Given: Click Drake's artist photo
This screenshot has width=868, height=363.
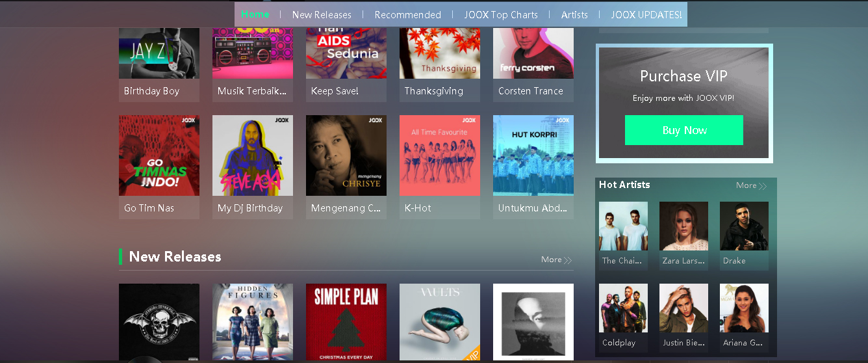Looking at the screenshot, I should [744, 226].
